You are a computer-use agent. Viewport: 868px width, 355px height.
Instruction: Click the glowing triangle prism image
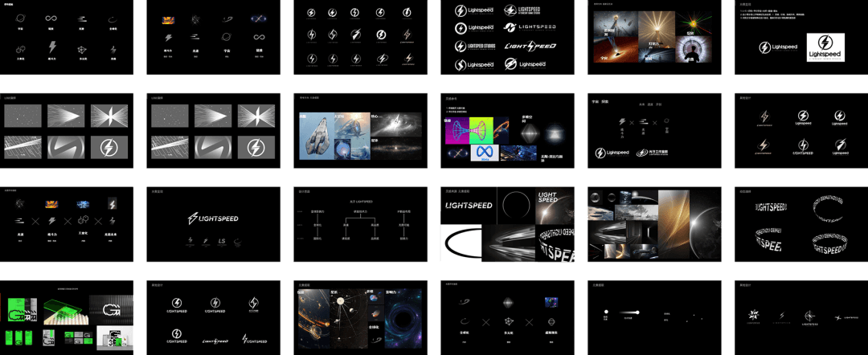pyautogui.click(x=556, y=134)
